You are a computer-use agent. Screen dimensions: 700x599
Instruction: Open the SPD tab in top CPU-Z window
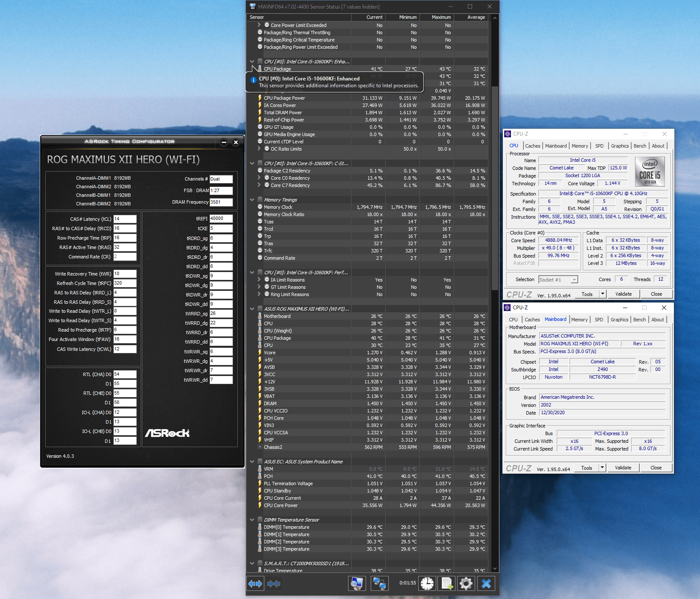click(x=599, y=146)
